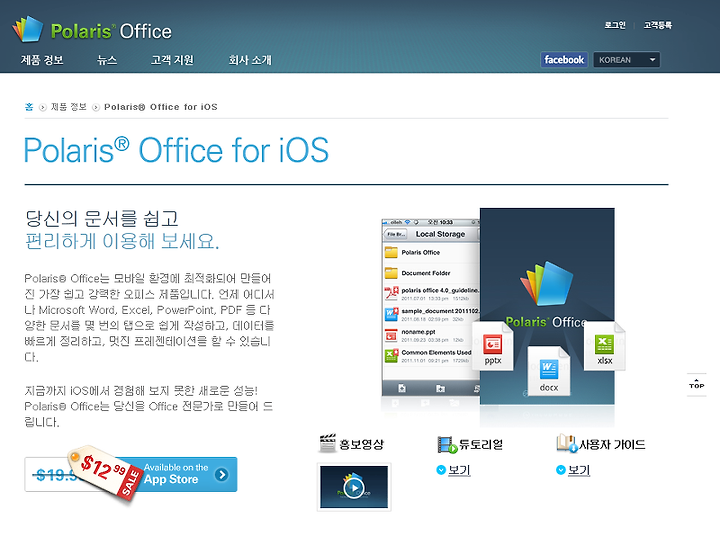Click Polaris® Office for iOS breadcrumb text
The width and height of the screenshot is (720, 536).
[161, 107]
